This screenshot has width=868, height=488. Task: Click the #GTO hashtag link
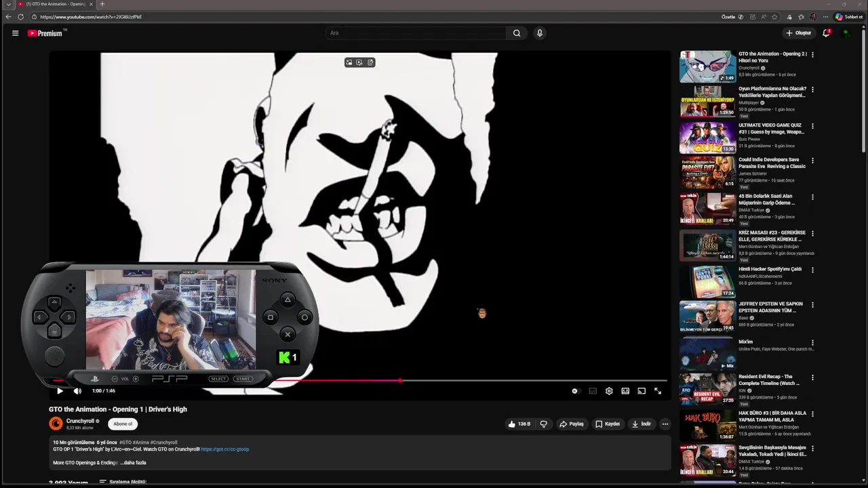[x=125, y=442]
